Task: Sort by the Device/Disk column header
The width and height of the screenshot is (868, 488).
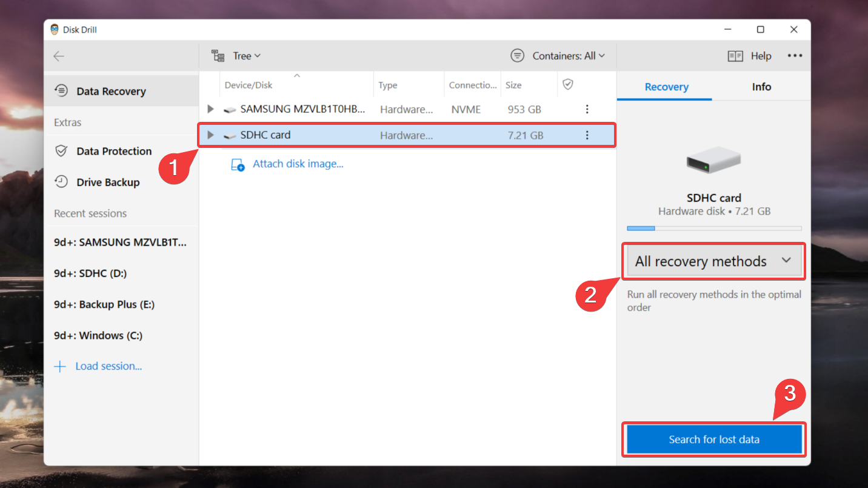Action: (x=249, y=85)
